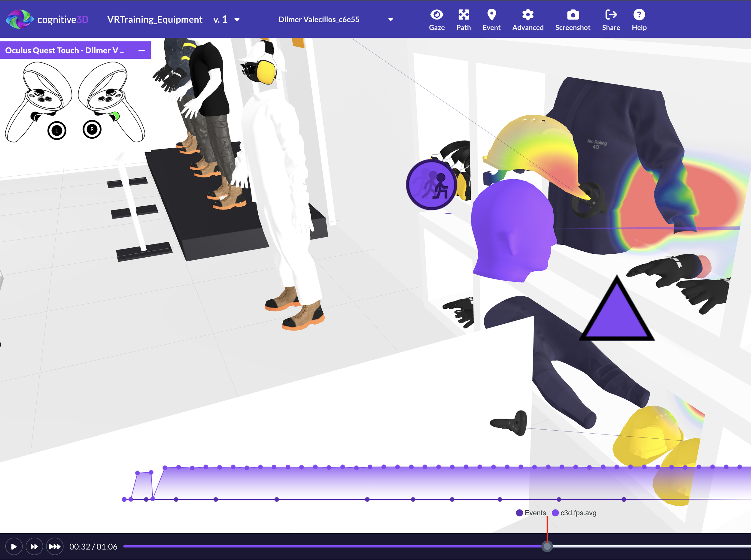This screenshot has width=751, height=560.
Task: Click the double-arrow fast forward button
Action: [x=34, y=546]
